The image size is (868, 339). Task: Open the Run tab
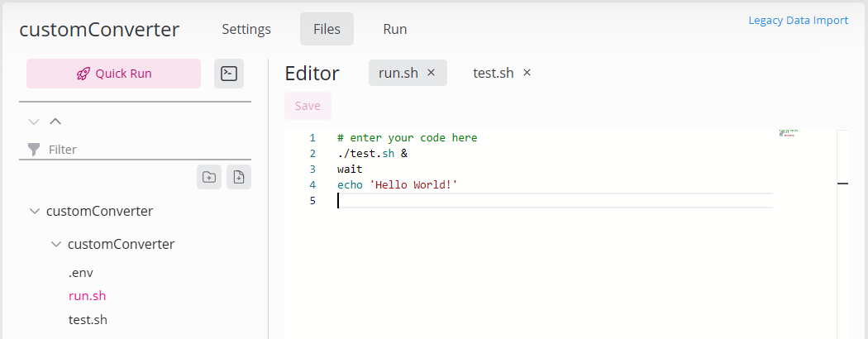coord(394,29)
